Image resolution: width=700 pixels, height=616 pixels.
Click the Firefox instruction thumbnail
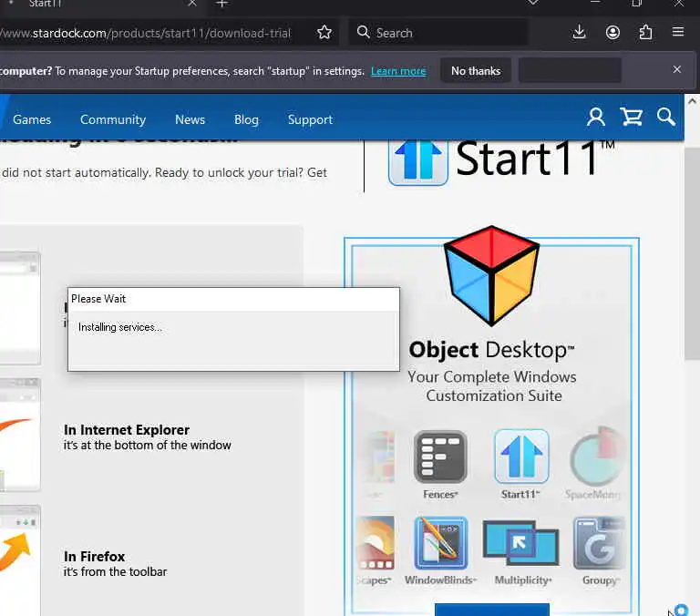pos(20,560)
